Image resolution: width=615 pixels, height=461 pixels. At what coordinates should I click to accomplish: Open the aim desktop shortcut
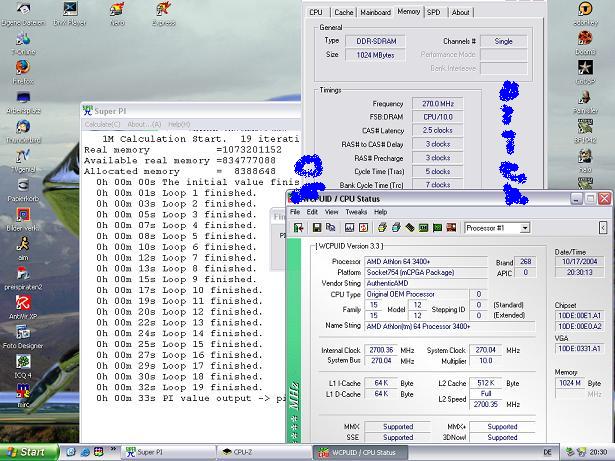23,248
